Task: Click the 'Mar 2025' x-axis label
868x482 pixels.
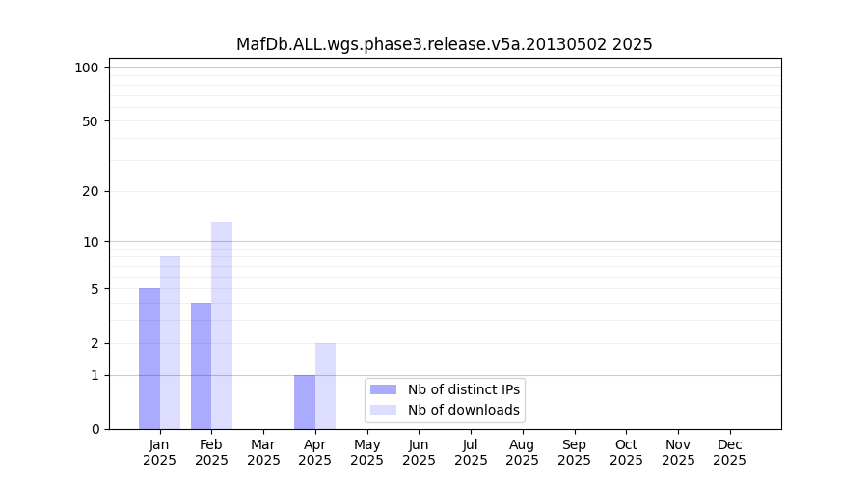Action: tap(263, 452)
